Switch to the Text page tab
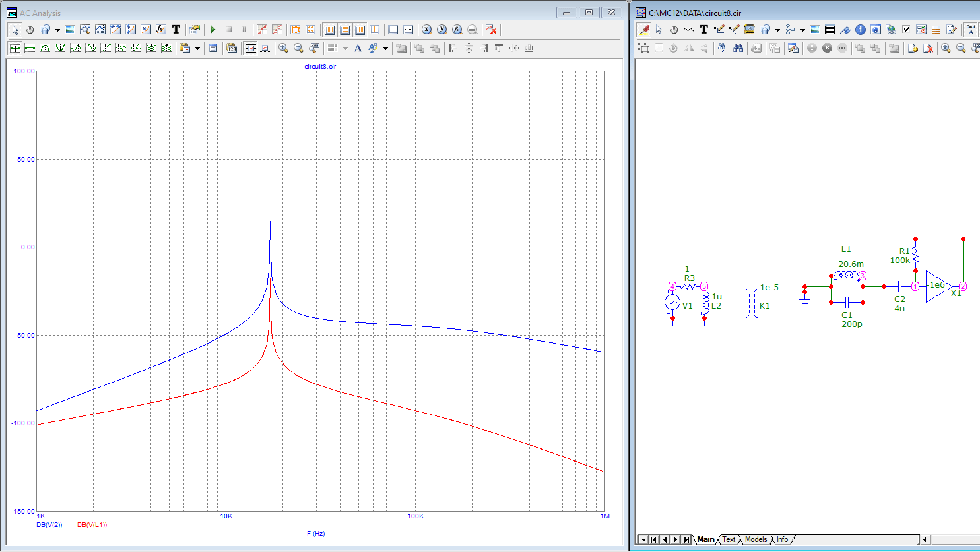Viewport: 980px width, 552px height. coord(729,539)
